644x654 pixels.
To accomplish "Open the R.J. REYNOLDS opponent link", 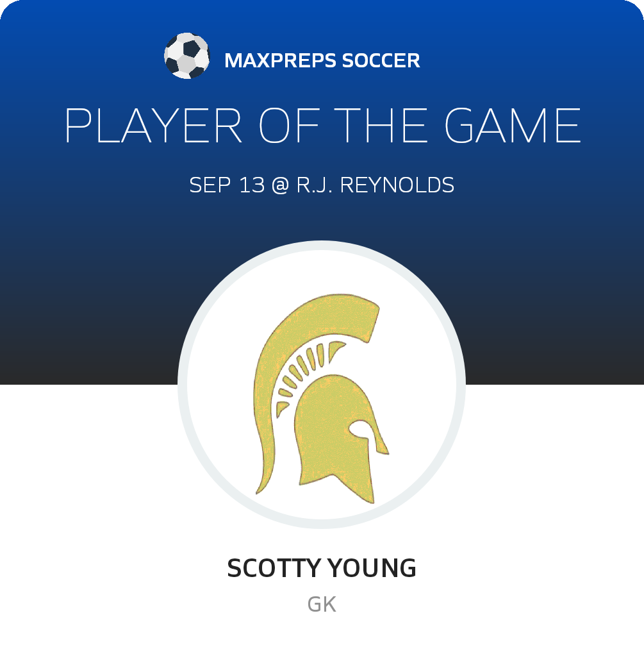I will point(376,185).
